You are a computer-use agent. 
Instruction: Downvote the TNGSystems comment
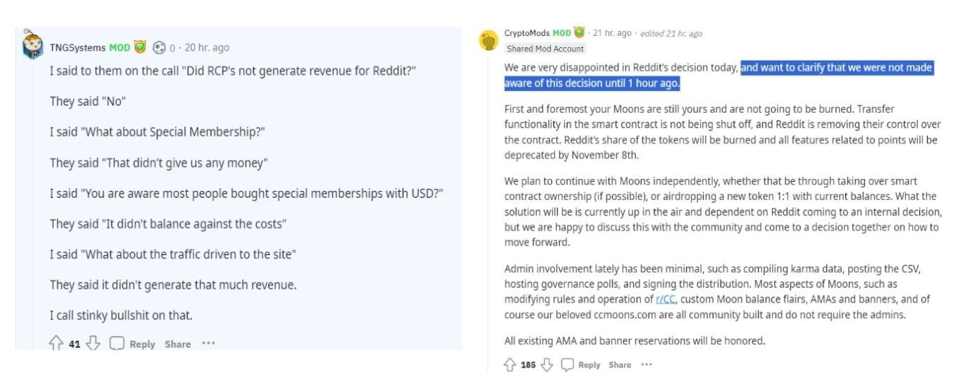coord(93,344)
